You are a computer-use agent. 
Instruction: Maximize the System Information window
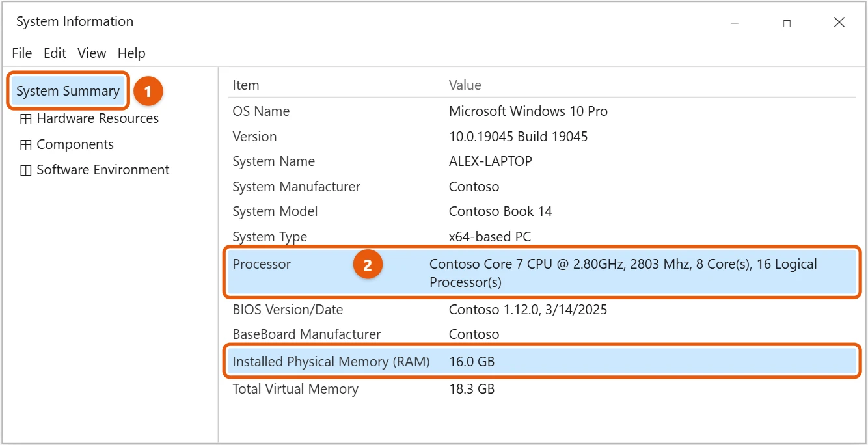pyautogui.click(x=787, y=23)
